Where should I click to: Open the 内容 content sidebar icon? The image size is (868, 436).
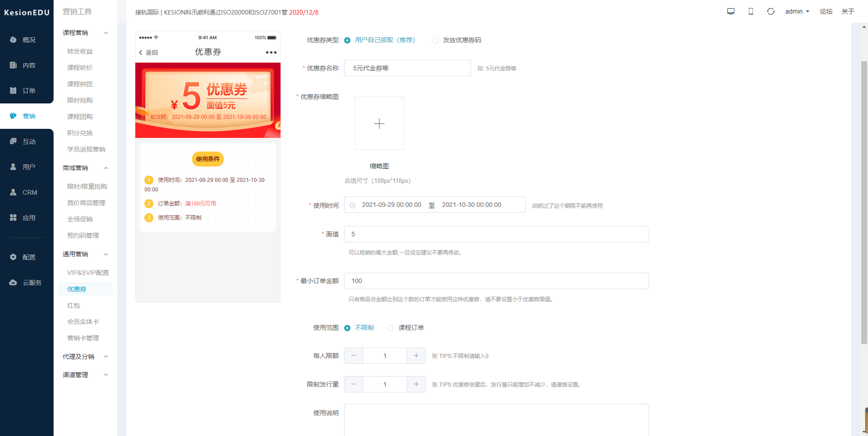coord(13,65)
